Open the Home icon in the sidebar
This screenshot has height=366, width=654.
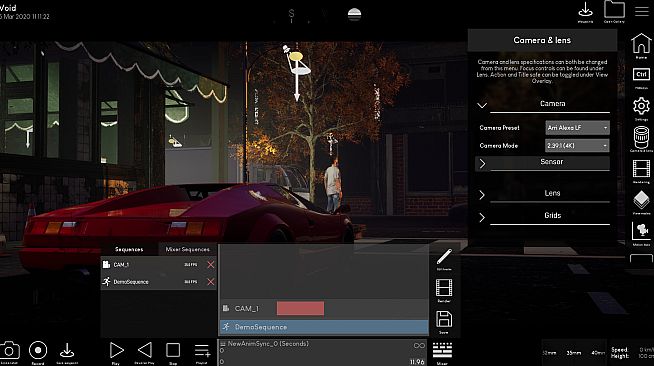pos(641,45)
